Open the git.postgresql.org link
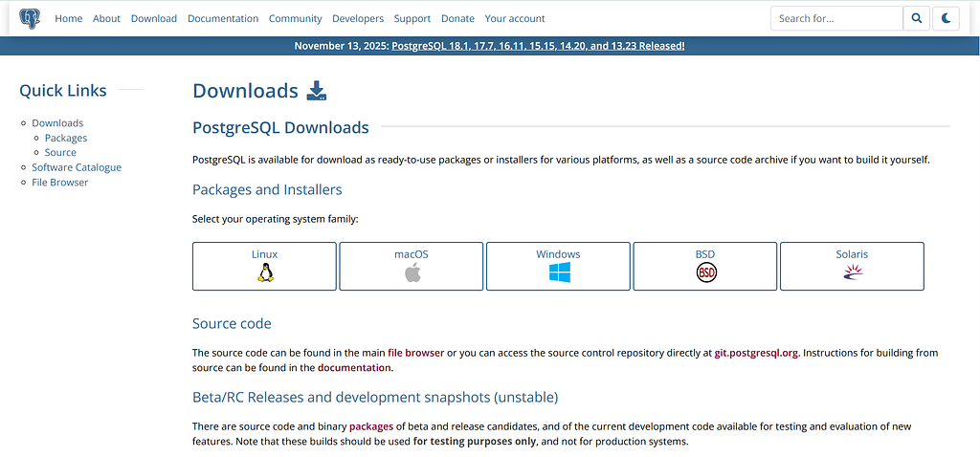This screenshot has height=457, width=980. point(756,353)
